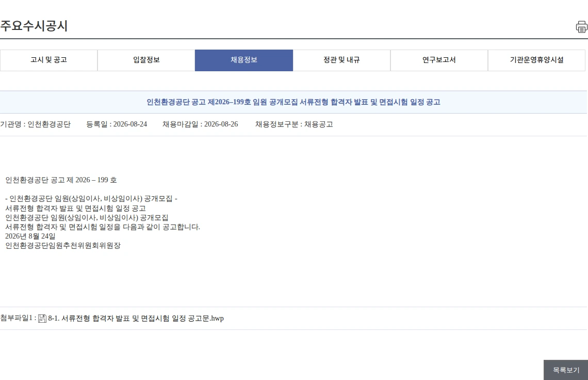
Task: Select the 채용정보구분 : 채용공고 text
Action: point(294,124)
